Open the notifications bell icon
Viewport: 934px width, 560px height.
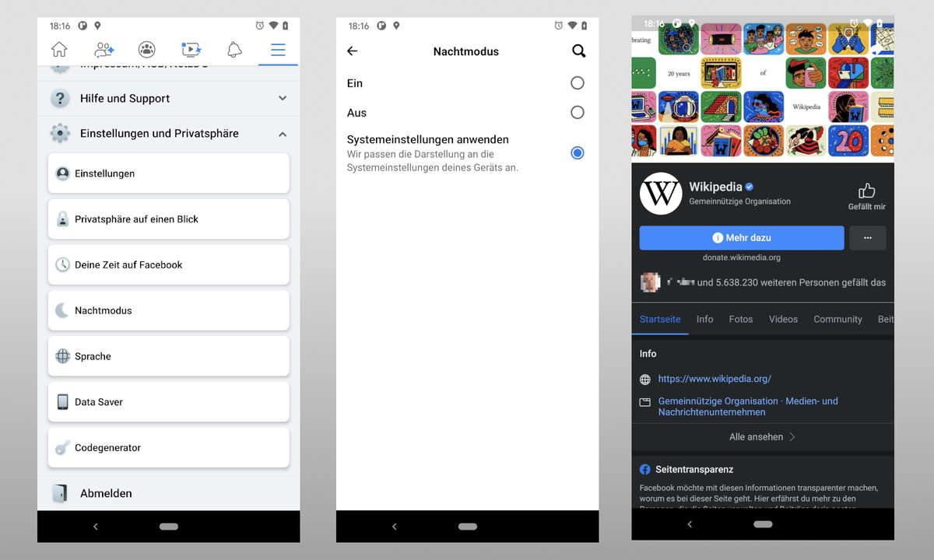(x=234, y=50)
